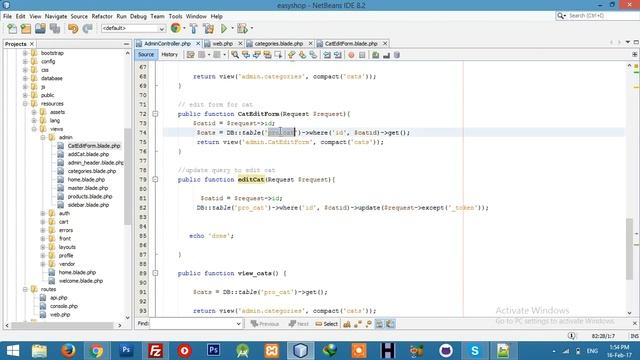Screen dimensions: 640x360
Task: Collapse the resources folder node
Action: coord(25,104)
